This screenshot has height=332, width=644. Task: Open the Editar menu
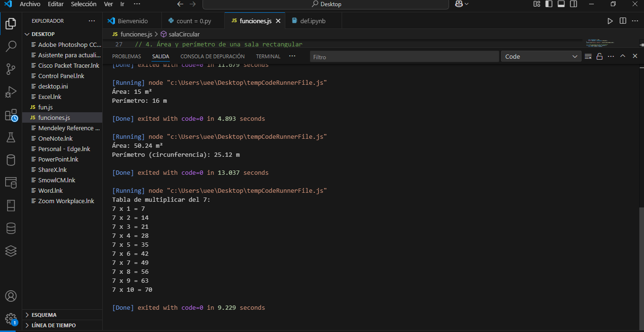[x=55, y=4]
